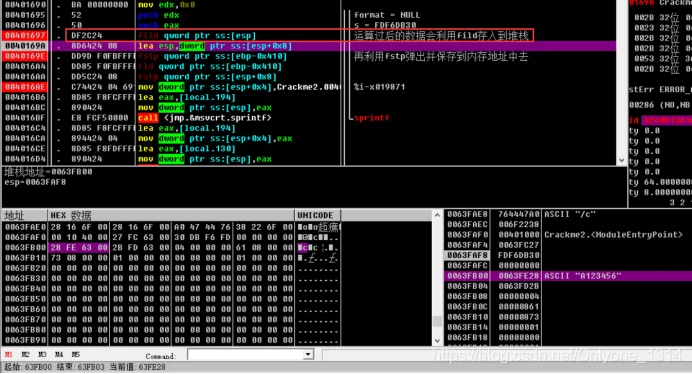Switch to the M1 memory dump tab

click(x=8, y=355)
